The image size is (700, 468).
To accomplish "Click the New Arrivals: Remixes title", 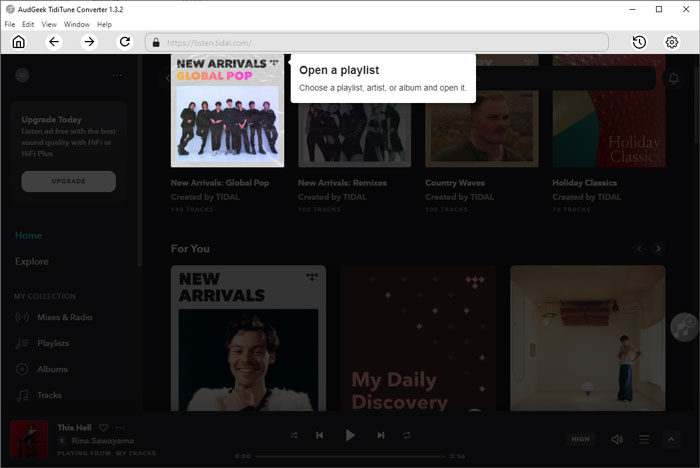I will pyautogui.click(x=342, y=183).
